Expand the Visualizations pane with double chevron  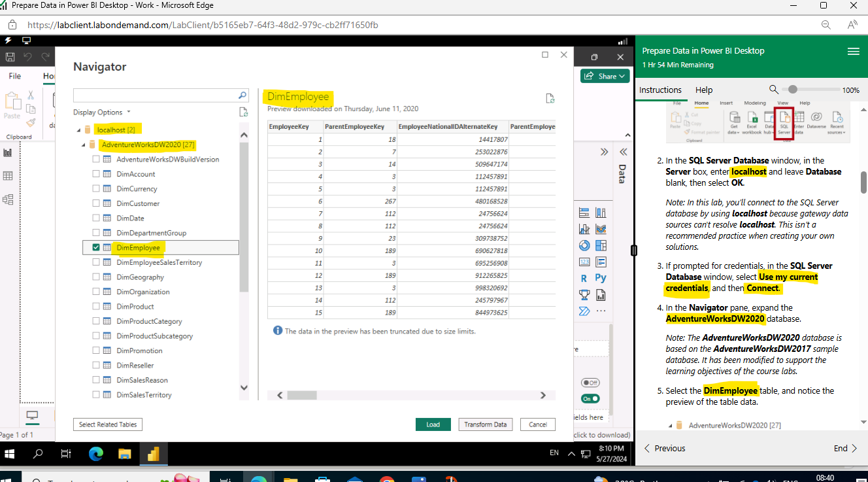pos(604,152)
